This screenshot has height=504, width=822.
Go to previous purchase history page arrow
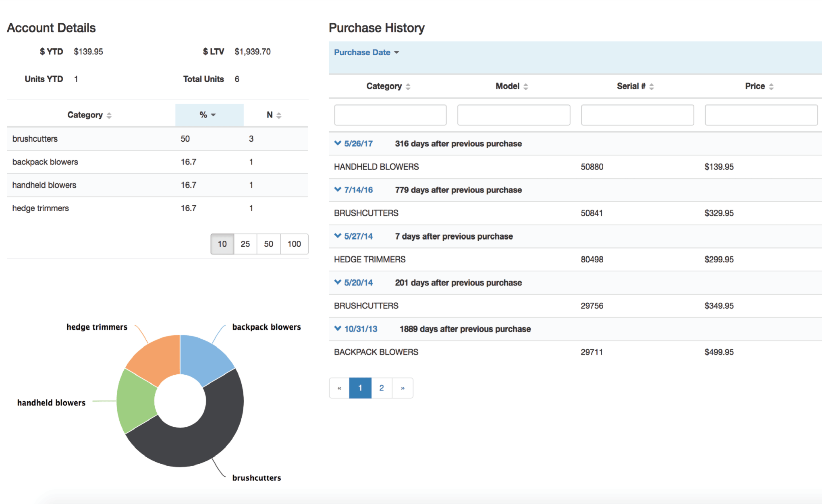[339, 388]
